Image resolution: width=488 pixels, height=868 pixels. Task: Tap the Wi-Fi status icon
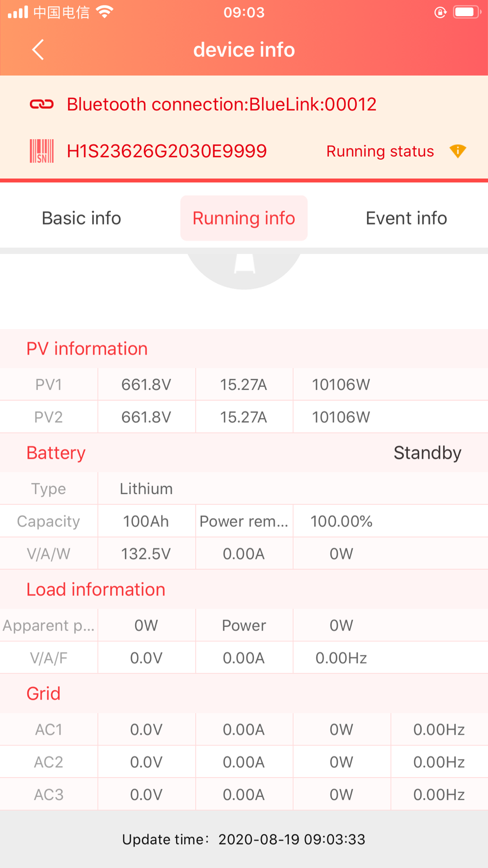coord(104,12)
